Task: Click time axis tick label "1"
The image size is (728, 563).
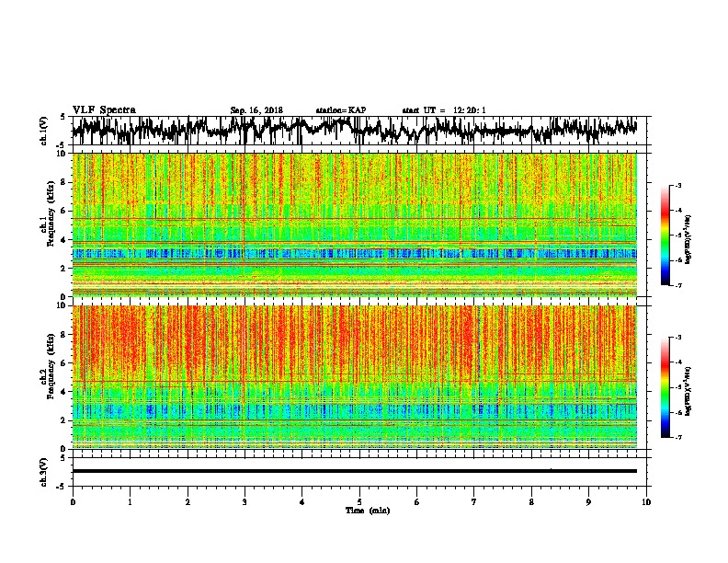Action: click(x=130, y=502)
